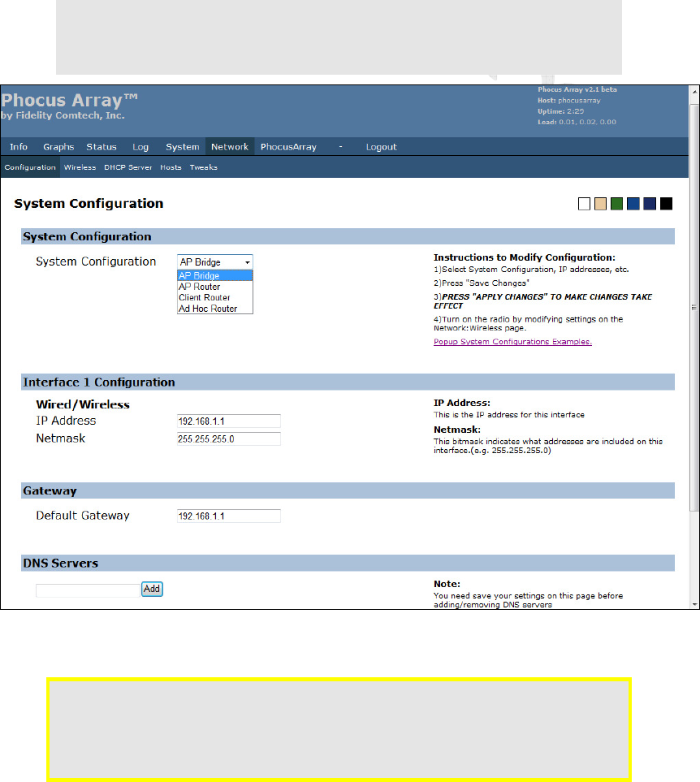Image resolution: width=700 pixels, height=782 pixels.
Task: Switch to the Wireless sub-tab
Action: [80, 167]
